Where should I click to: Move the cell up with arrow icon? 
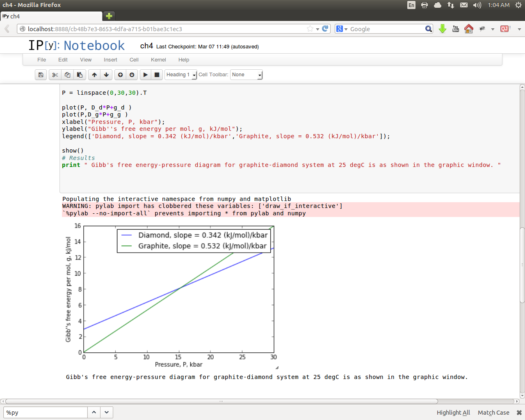pyautogui.click(x=94, y=75)
